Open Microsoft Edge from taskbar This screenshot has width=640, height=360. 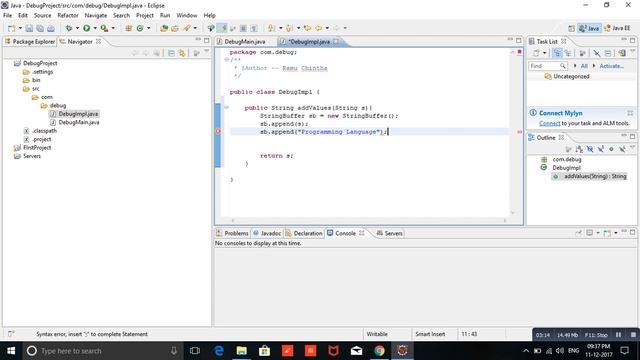[x=219, y=351]
